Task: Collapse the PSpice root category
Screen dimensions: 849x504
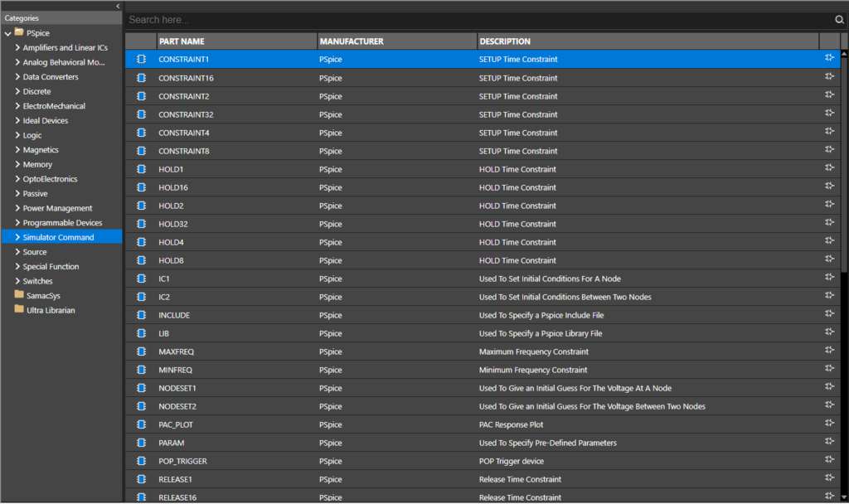Action: pyautogui.click(x=7, y=33)
